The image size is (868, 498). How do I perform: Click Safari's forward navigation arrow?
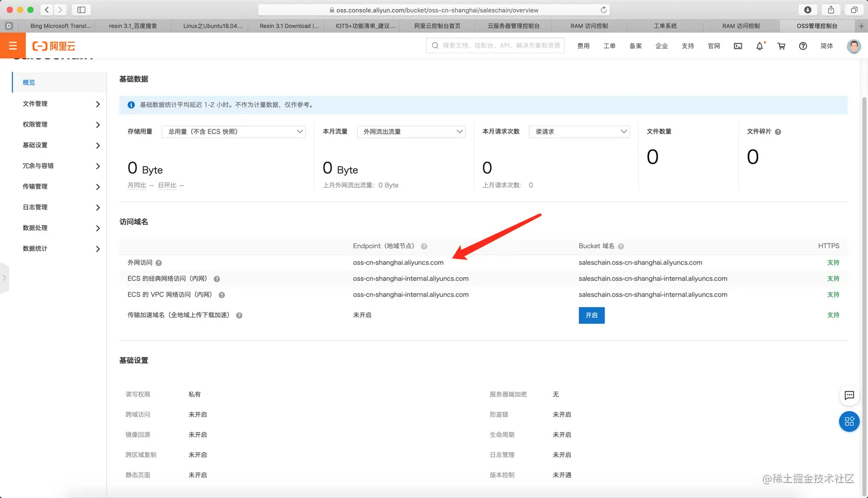click(x=60, y=10)
